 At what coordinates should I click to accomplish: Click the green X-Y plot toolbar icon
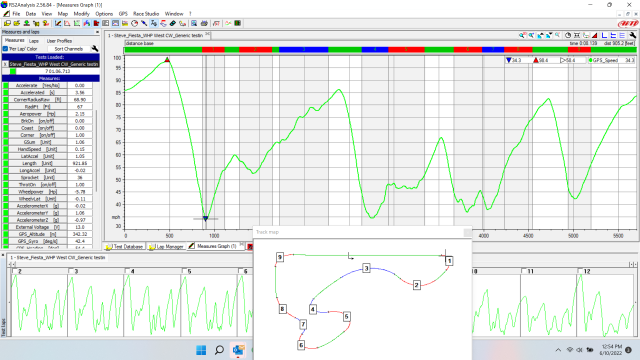point(77,23)
